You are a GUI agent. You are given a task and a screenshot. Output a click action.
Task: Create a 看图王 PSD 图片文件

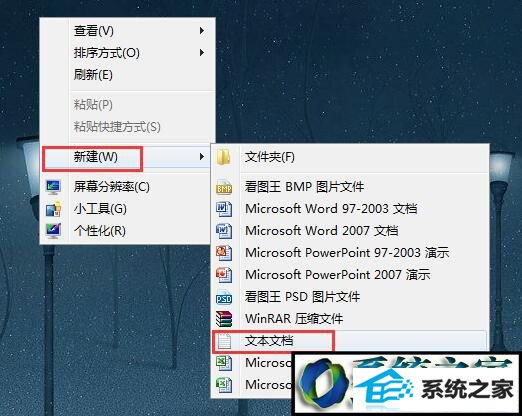(x=350, y=297)
